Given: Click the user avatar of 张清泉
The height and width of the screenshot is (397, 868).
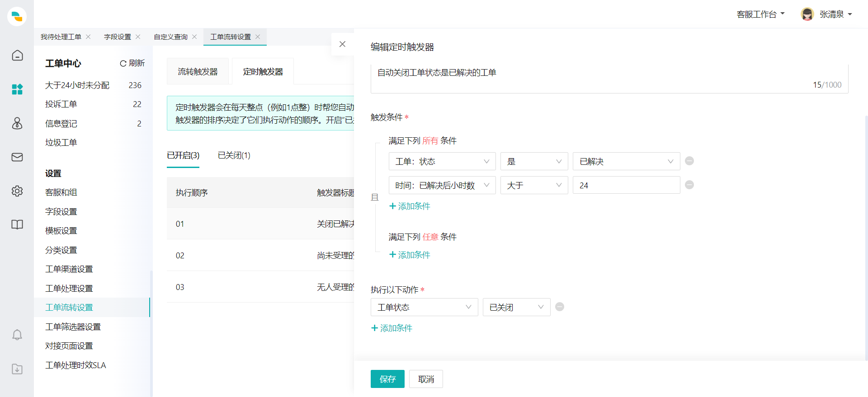Looking at the screenshot, I should tap(807, 14).
